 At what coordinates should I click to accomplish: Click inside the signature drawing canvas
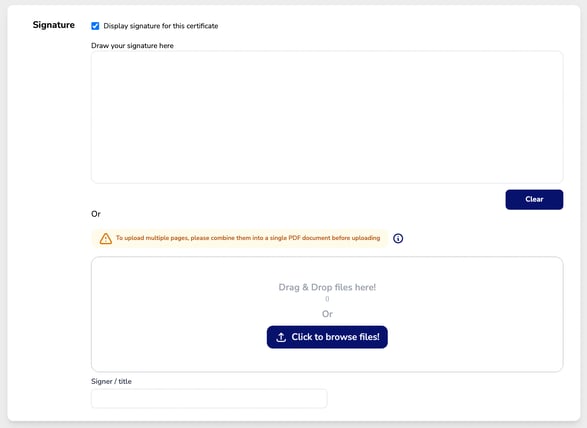(x=327, y=117)
